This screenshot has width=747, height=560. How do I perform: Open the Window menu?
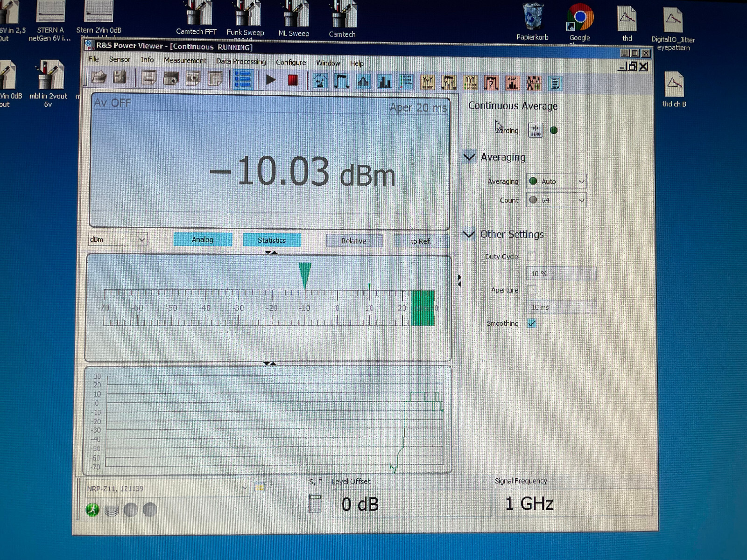328,63
